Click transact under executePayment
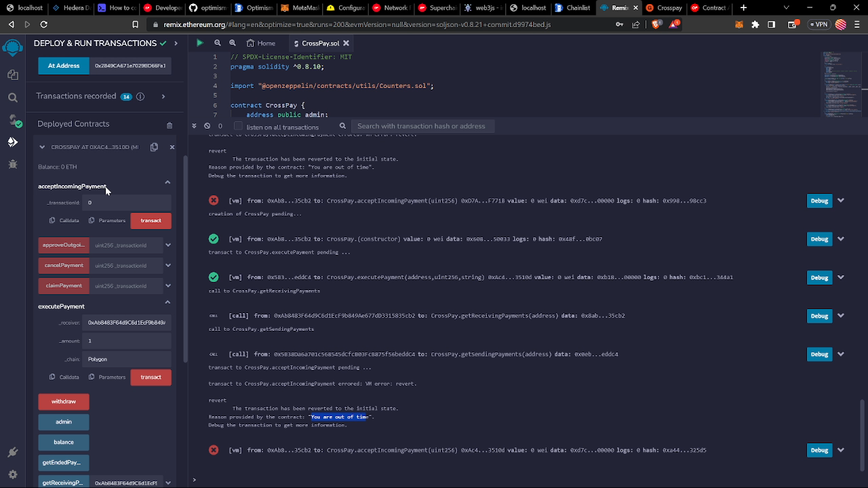The width and height of the screenshot is (868, 488). (151, 377)
